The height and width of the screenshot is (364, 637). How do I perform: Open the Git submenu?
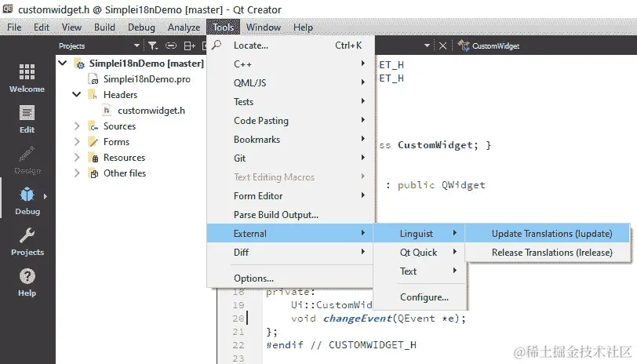pos(290,158)
